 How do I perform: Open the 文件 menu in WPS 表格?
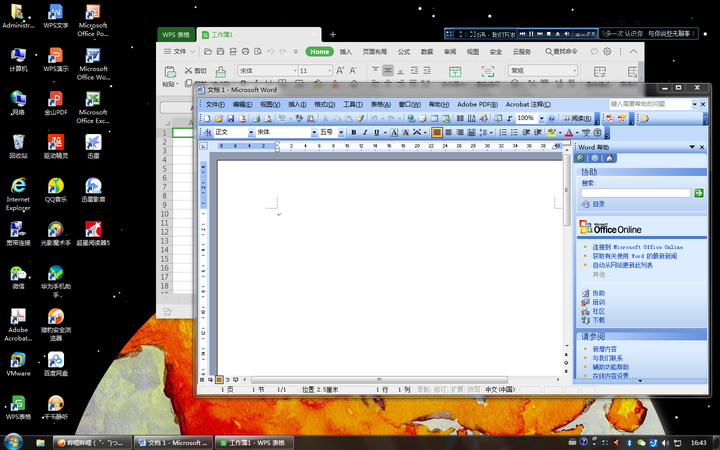point(180,52)
